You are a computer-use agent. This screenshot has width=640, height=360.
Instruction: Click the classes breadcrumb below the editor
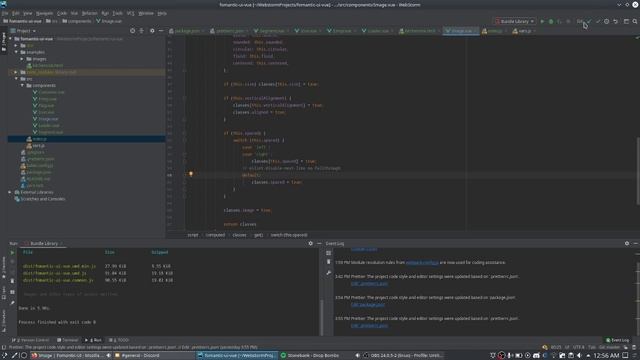point(239,235)
